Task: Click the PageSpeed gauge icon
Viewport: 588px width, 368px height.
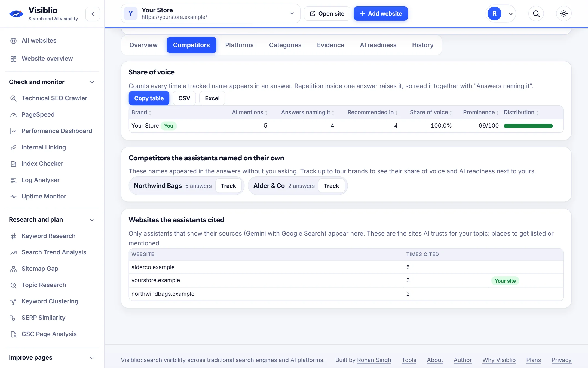Action: click(x=13, y=115)
